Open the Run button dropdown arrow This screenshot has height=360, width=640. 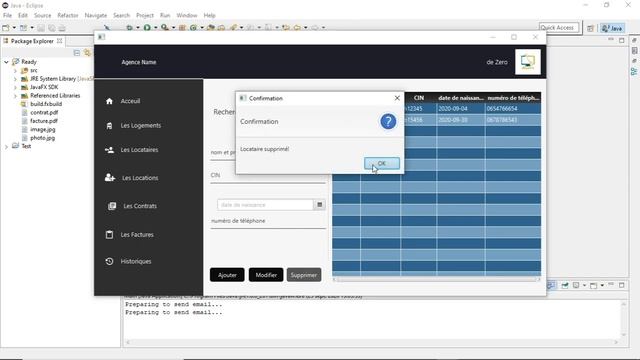[x=156, y=28]
